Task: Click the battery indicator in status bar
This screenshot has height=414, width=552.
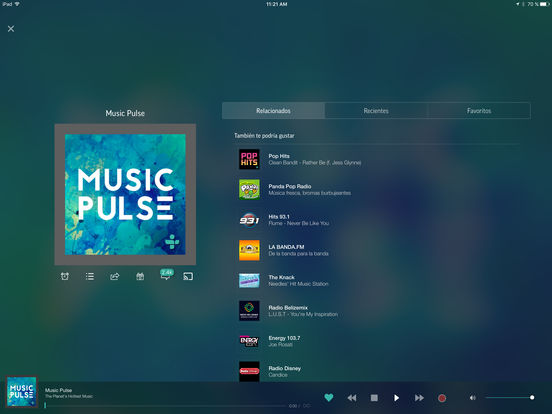Action: click(544, 4)
